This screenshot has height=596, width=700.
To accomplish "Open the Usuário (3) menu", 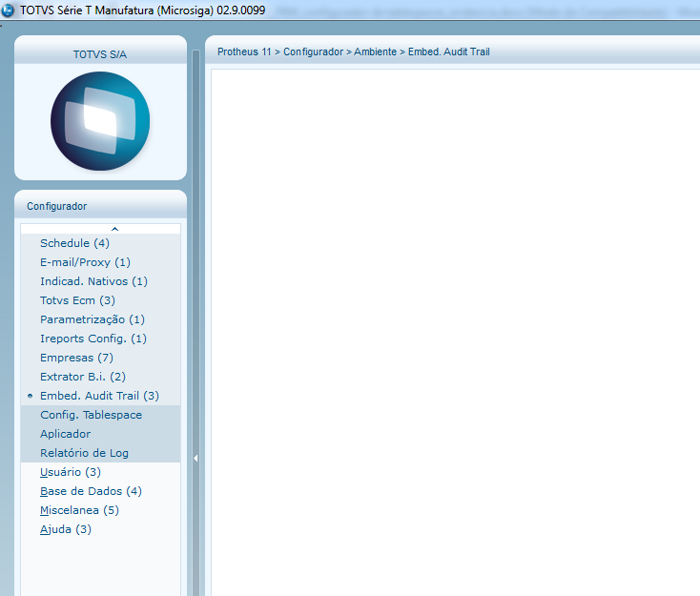I will (x=70, y=472).
